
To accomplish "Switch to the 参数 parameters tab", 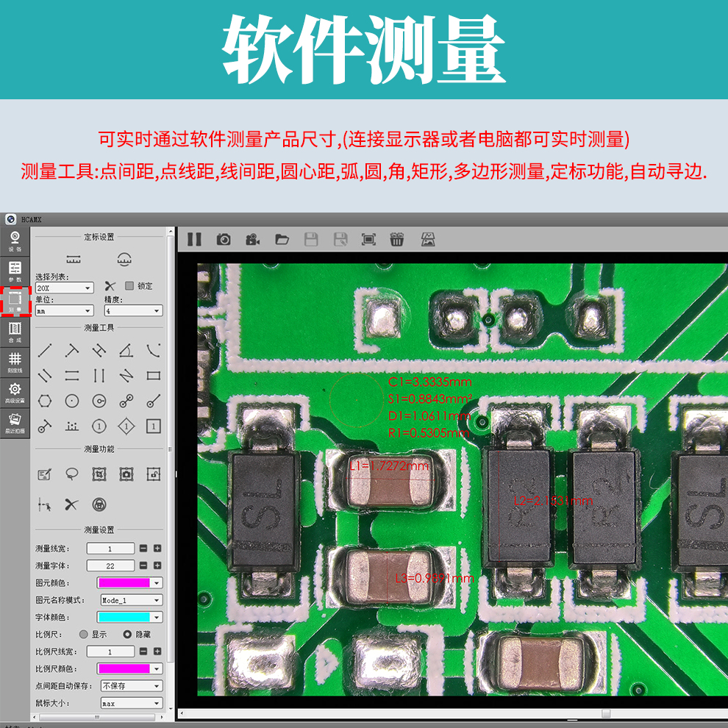I will [15, 271].
